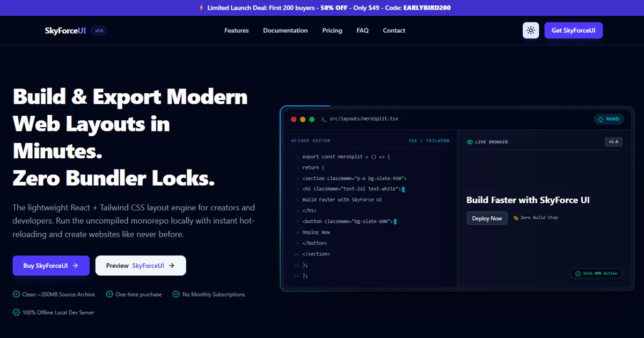Toggle the light/dark theme sun button

pyautogui.click(x=531, y=31)
